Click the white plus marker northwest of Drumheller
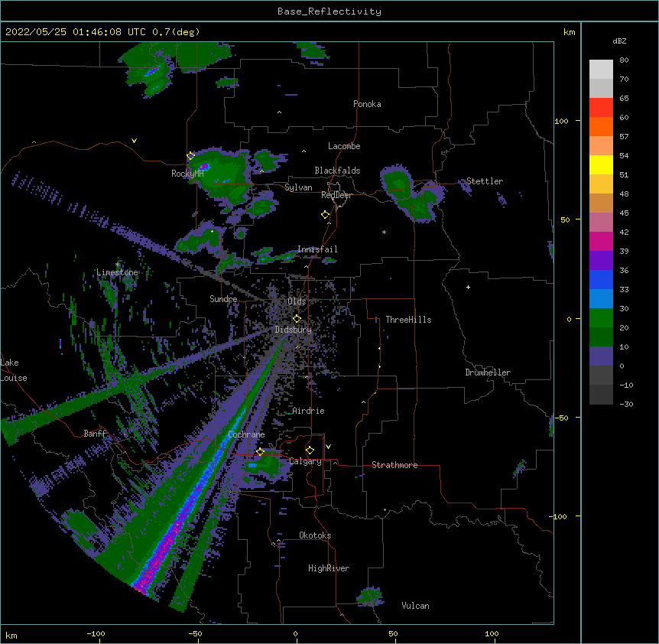 (468, 287)
